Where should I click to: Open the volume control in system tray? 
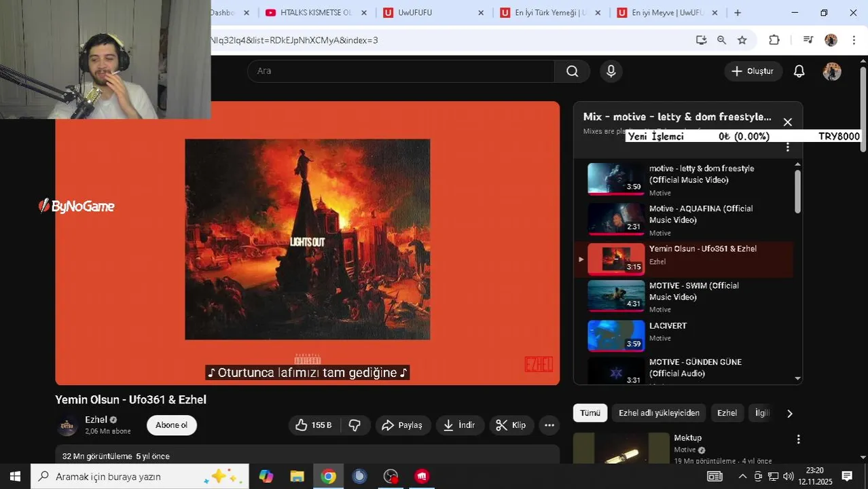[x=788, y=476]
